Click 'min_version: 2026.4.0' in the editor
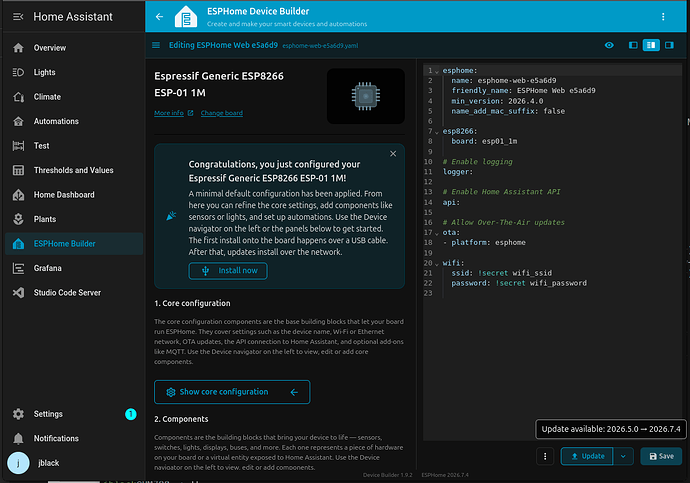 (x=497, y=101)
